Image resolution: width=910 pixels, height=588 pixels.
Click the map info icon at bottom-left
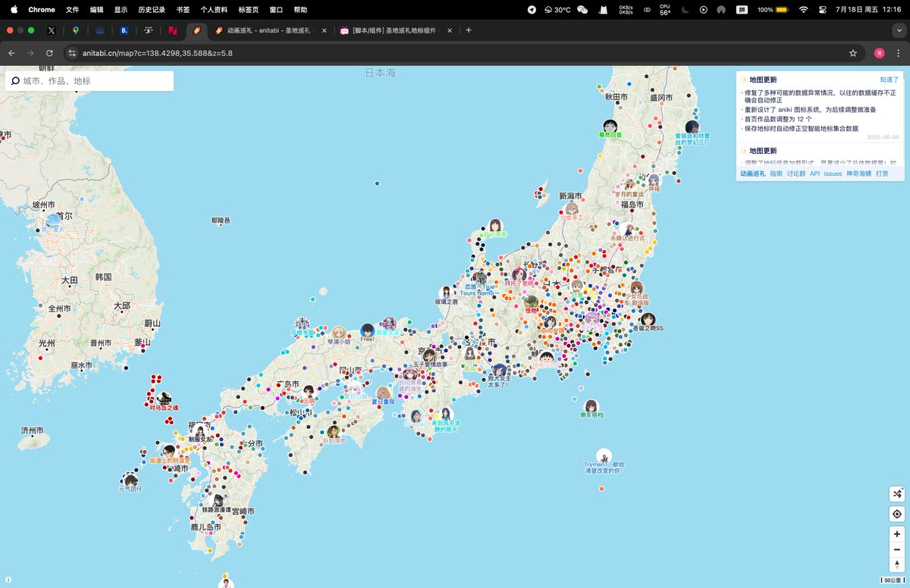8,580
